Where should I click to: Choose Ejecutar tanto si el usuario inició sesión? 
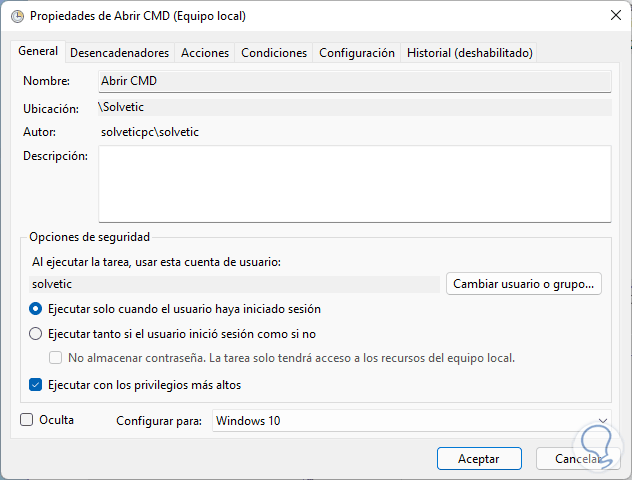point(36,334)
